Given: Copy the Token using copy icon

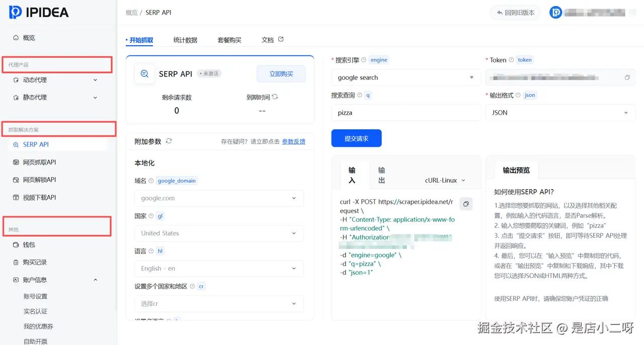Looking at the screenshot, I should [x=627, y=77].
